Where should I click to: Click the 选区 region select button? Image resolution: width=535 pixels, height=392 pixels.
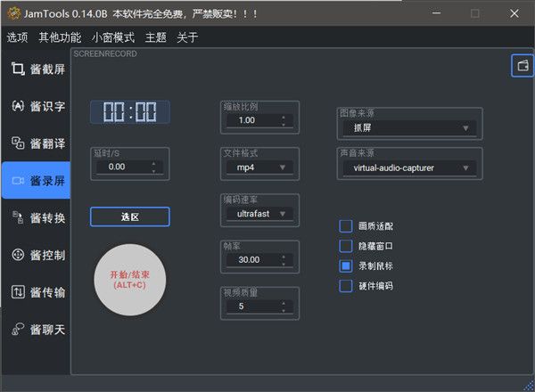click(x=130, y=216)
